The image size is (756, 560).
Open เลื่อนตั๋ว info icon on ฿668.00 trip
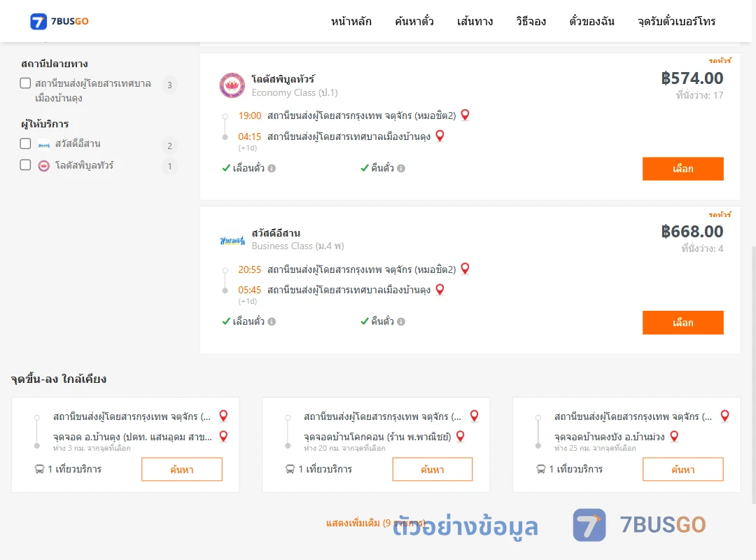(272, 322)
